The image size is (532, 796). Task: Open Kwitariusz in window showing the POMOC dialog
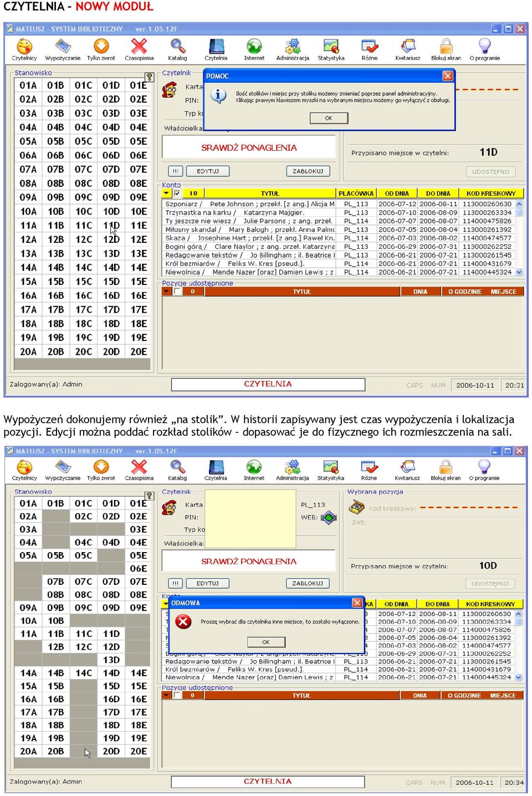(x=408, y=49)
